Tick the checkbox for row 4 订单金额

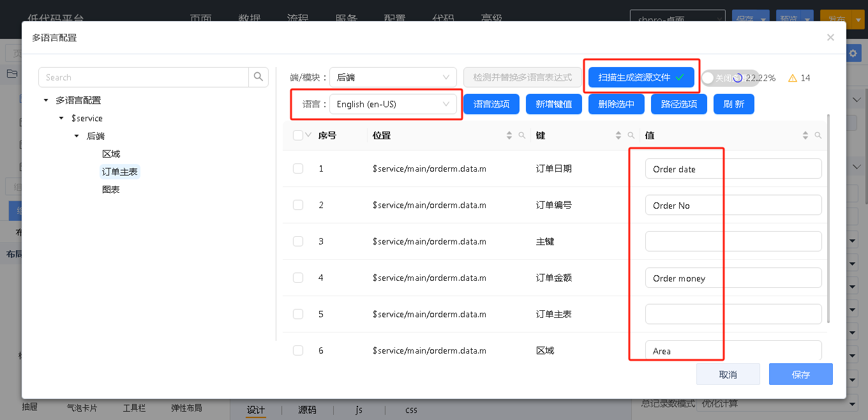[x=298, y=278]
